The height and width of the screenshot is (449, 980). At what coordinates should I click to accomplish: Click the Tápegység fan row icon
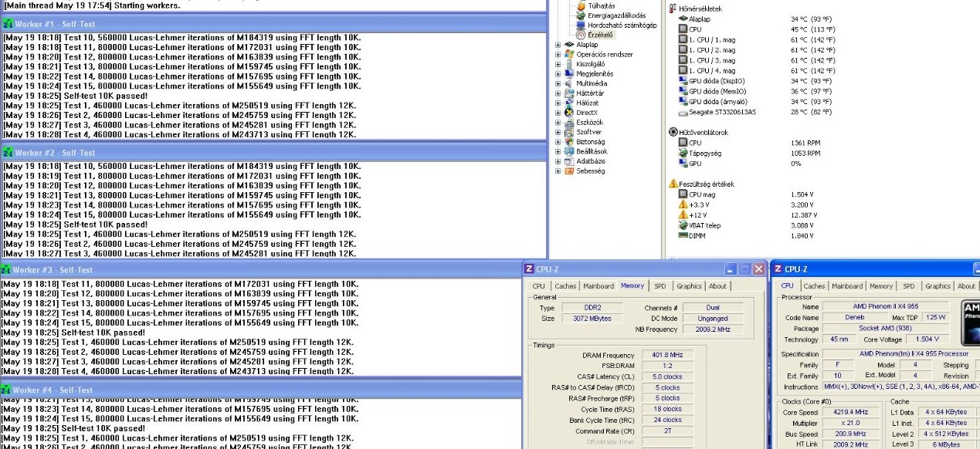click(x=683, y=153)
